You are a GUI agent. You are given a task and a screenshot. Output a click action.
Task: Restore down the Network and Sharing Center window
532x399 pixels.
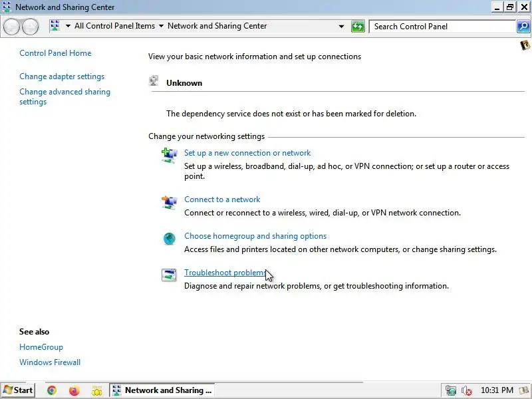click(x=510, y=7)
